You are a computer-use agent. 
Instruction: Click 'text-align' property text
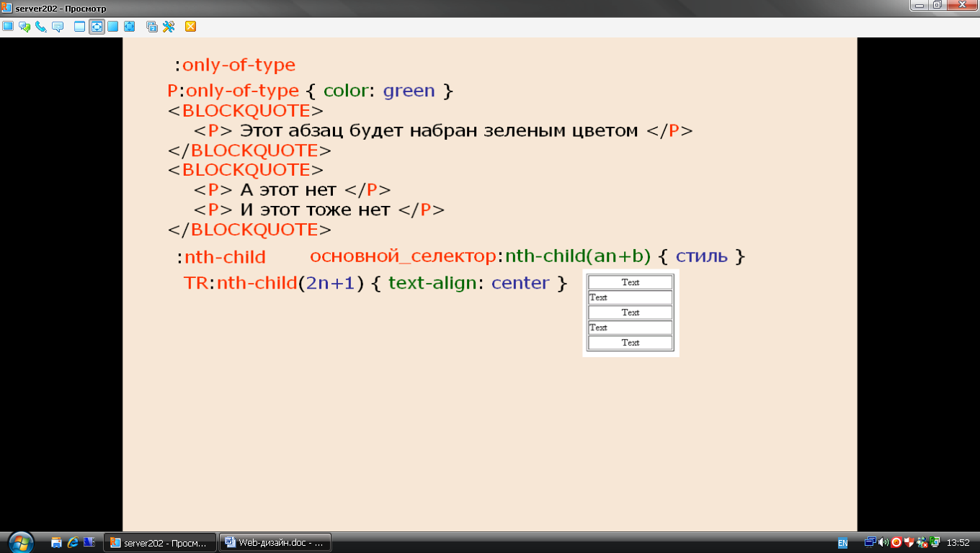coord(432,283)
